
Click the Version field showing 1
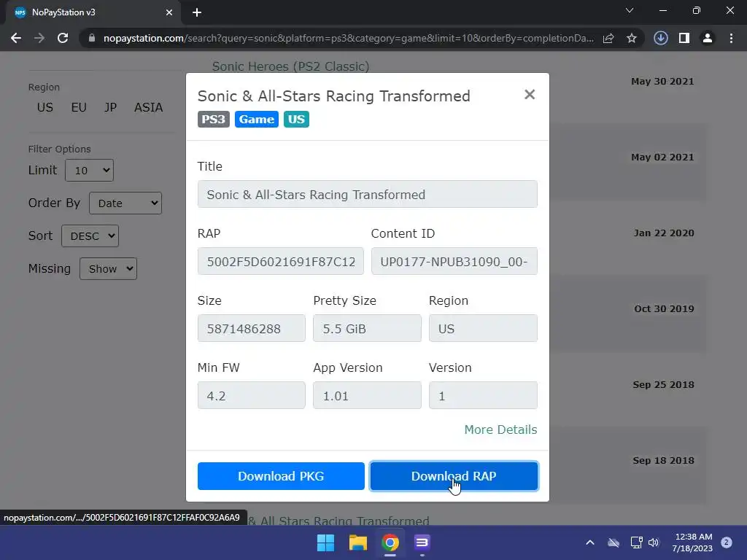pos(483,396)
